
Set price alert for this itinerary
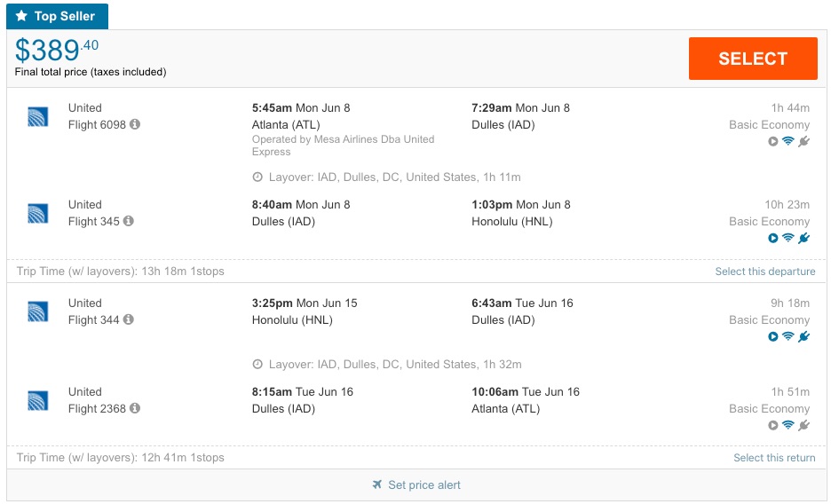coord(423,485)
